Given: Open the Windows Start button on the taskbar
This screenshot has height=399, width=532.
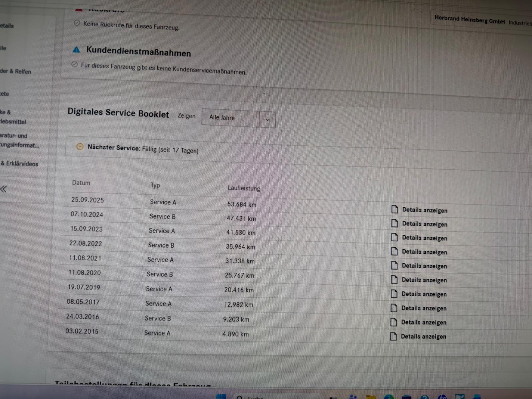Looking at the screenshot, I should pyautogui.click(x=221, y=396).
